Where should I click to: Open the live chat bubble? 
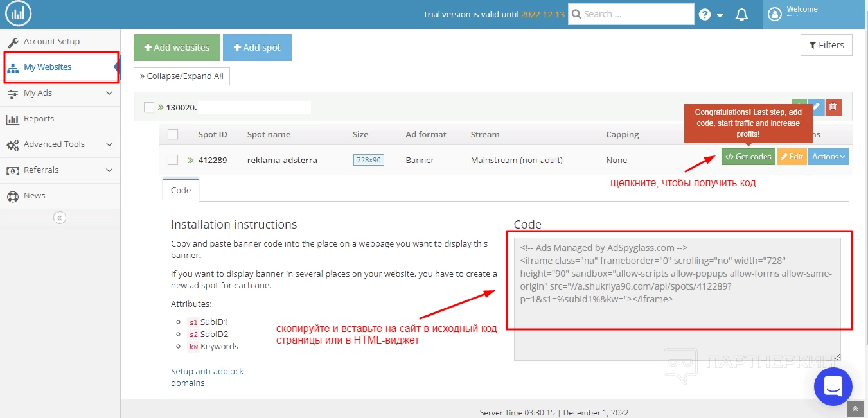(833, 387)
